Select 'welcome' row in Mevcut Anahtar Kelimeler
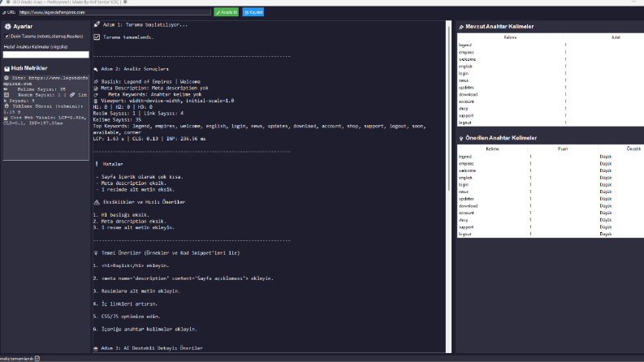 pyautogui.click(x=551, y=59)
